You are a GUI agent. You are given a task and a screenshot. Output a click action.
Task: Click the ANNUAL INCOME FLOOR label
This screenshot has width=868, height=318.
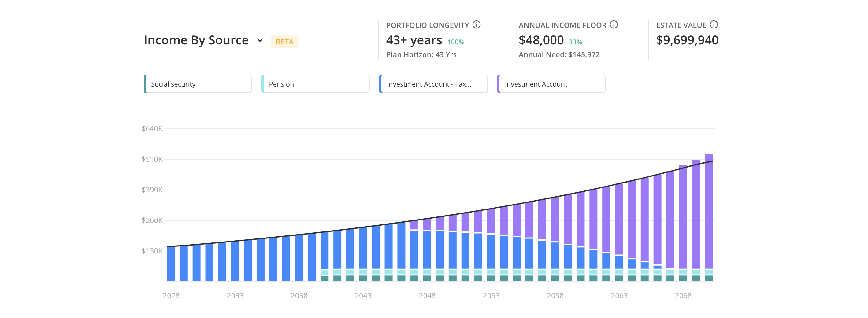point(562,25)
